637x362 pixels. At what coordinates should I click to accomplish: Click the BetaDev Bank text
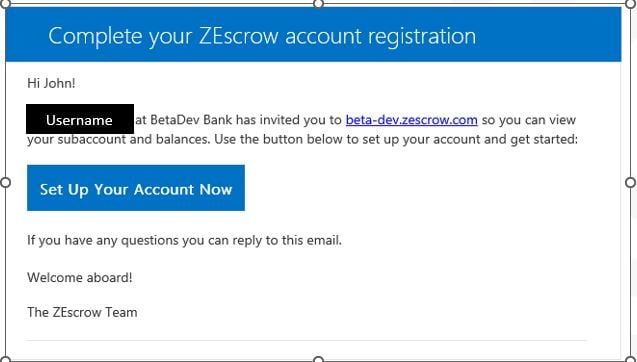coord(191,120)
